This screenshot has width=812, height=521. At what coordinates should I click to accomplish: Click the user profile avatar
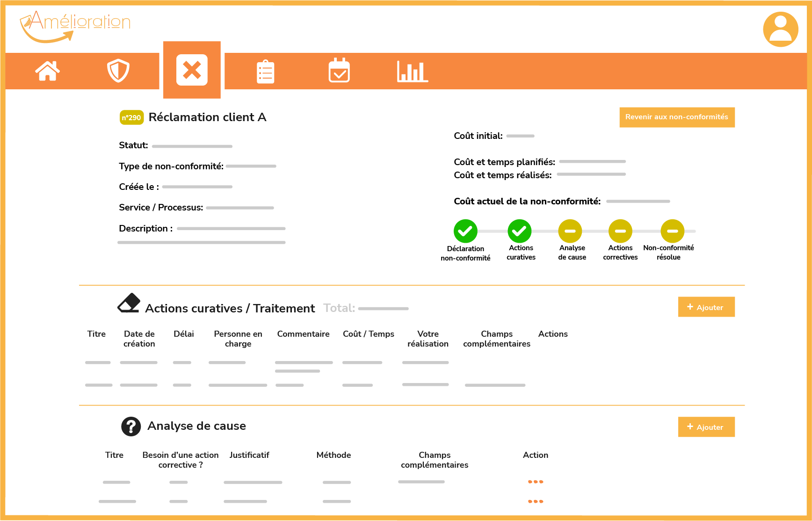point(780,29)
